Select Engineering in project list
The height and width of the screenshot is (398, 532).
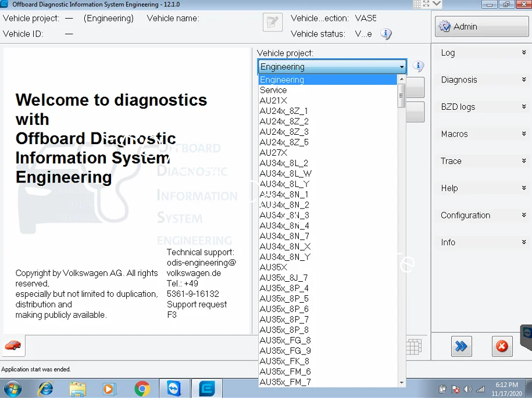click(328, 80)
